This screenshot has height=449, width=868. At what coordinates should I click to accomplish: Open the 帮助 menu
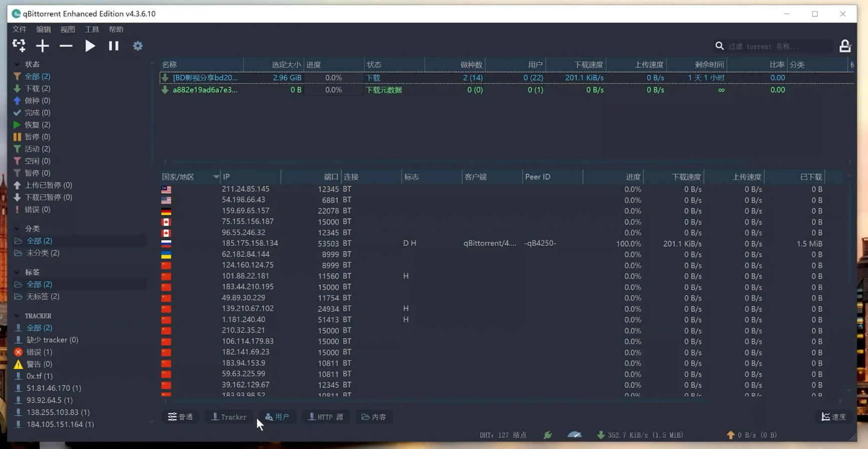point(116,29)
